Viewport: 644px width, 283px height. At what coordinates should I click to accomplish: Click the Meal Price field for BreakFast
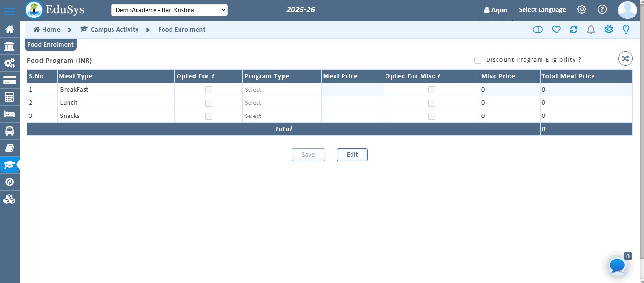pos(352,90)
